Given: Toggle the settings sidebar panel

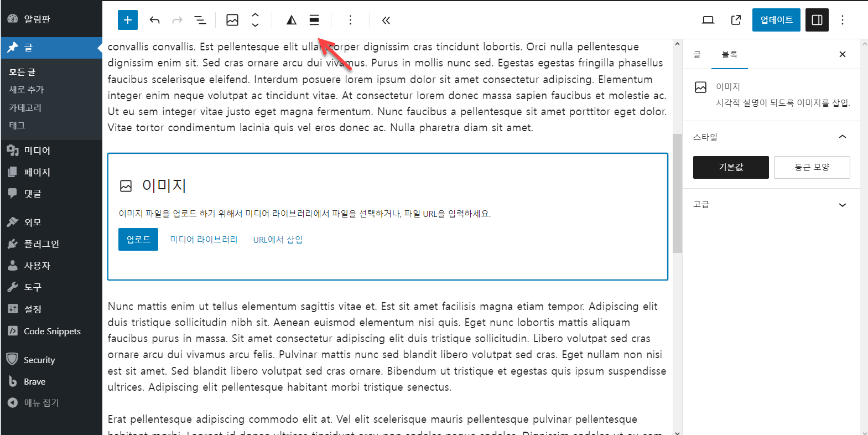Looking at the screenshot, I should [817, 20].
